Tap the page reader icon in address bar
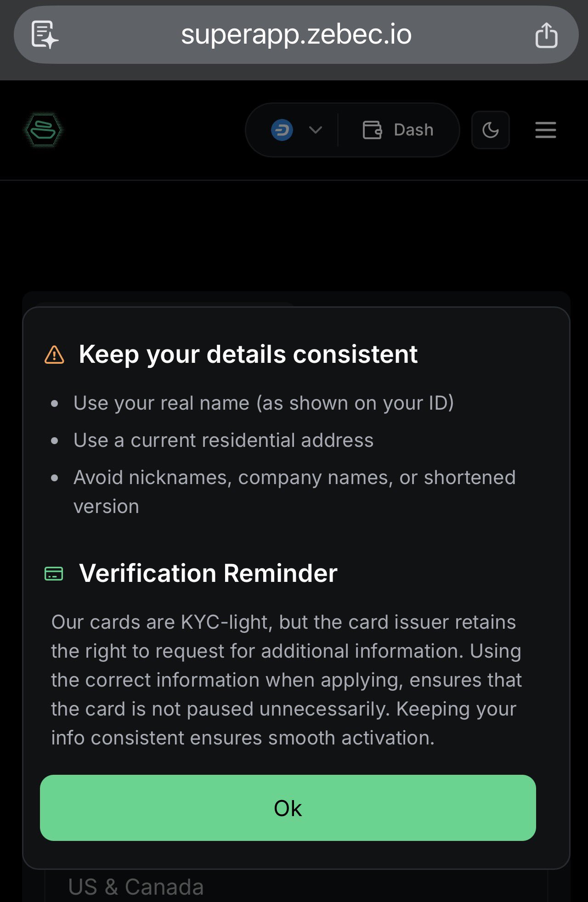Screen dimensions: 588x902 click(x=45, y=35)
